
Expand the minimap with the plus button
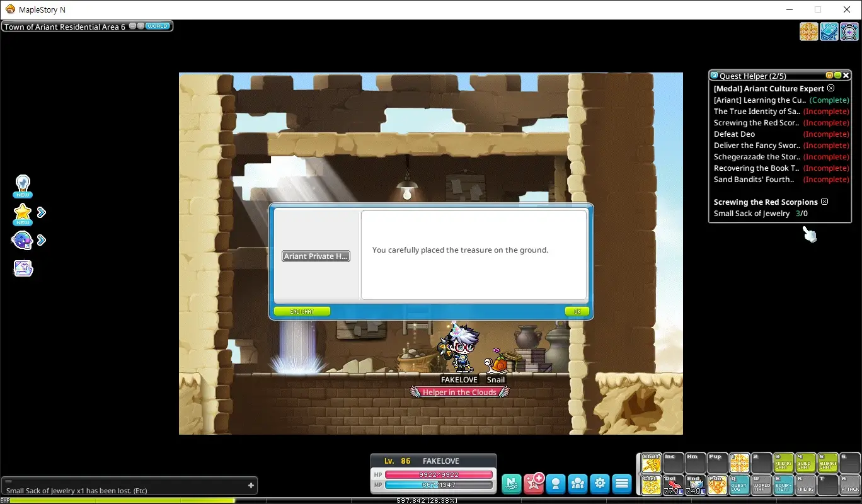(141, 26)
